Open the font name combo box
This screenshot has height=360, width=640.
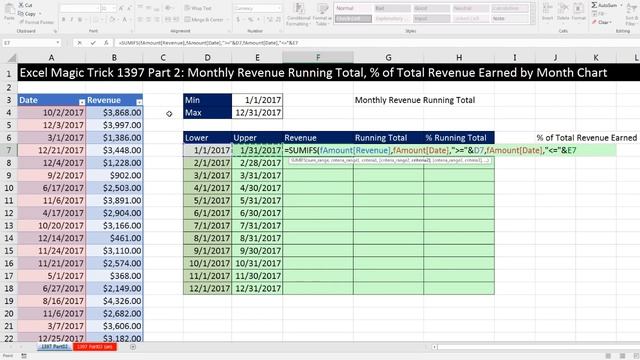80,8
